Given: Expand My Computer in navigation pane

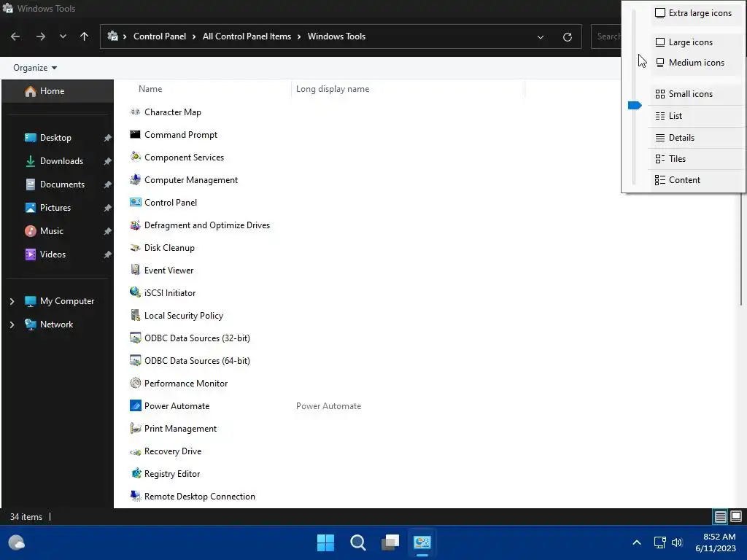Looking at the screenshot, I should click(12, 301).
